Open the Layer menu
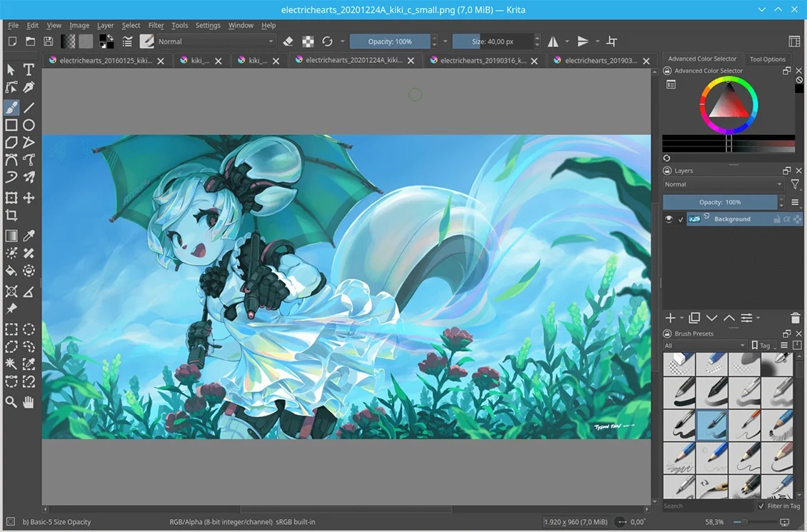The image size is (807, 532). 105,25
